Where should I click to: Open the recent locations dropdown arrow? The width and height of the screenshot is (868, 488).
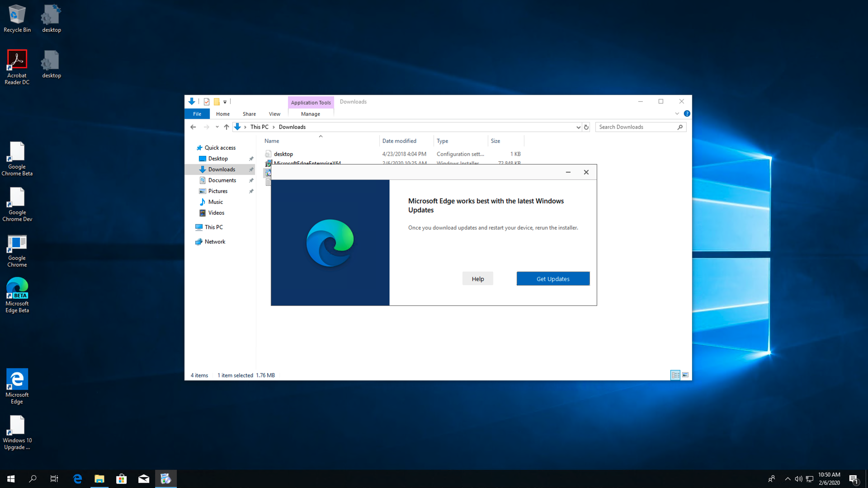click(x=217, y=127)
